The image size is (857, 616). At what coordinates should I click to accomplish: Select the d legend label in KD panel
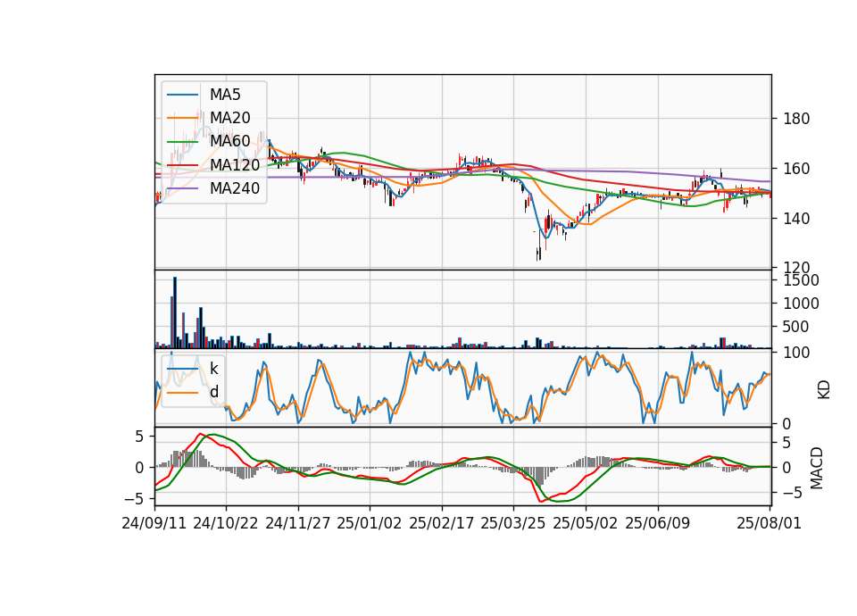tap(213, 392)
